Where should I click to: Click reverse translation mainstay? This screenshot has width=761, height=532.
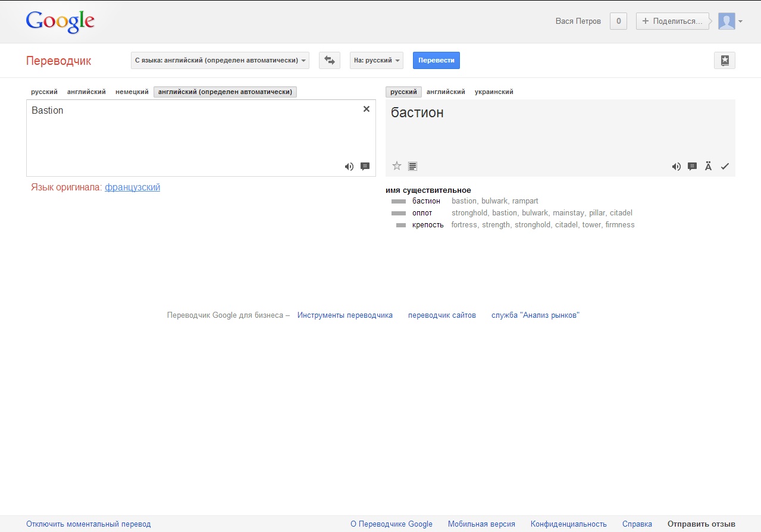pos(568,213)
